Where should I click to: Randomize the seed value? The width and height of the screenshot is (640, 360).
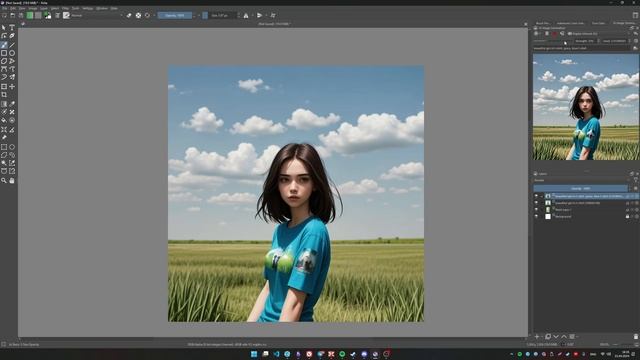click(636, 41)
